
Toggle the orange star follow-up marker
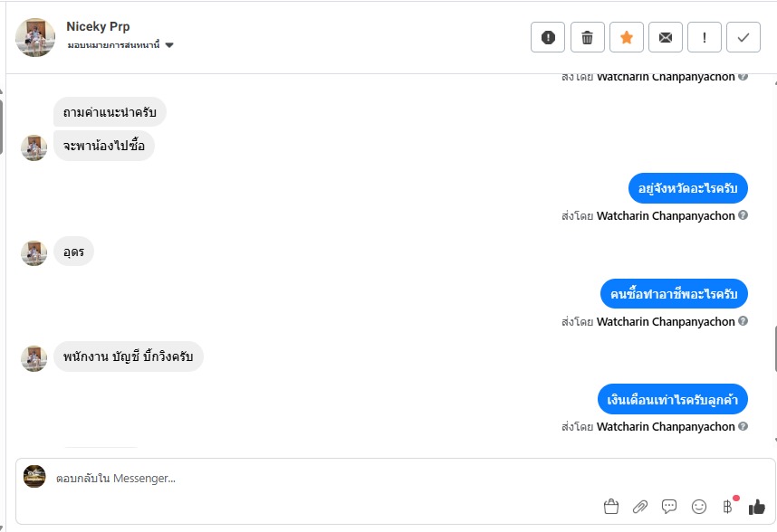coord(627,37)
